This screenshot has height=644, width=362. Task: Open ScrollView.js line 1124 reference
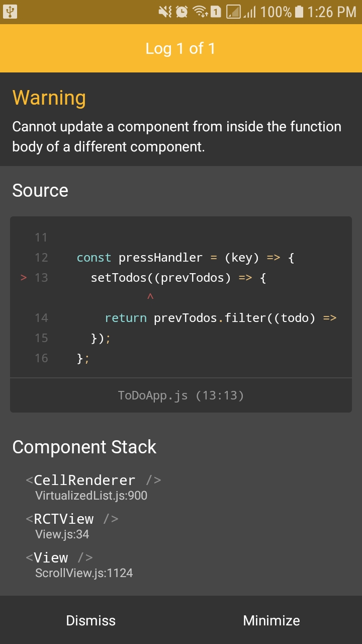coord(83,573)
